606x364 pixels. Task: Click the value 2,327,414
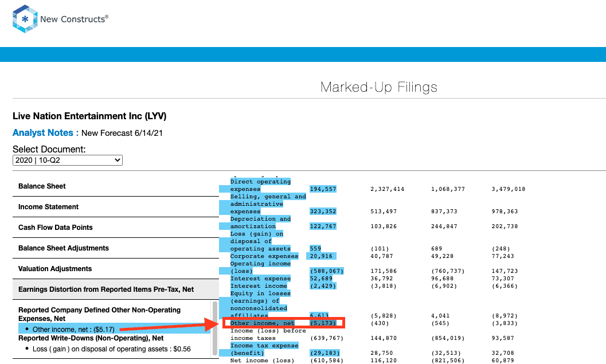click(x=387, y=189)
